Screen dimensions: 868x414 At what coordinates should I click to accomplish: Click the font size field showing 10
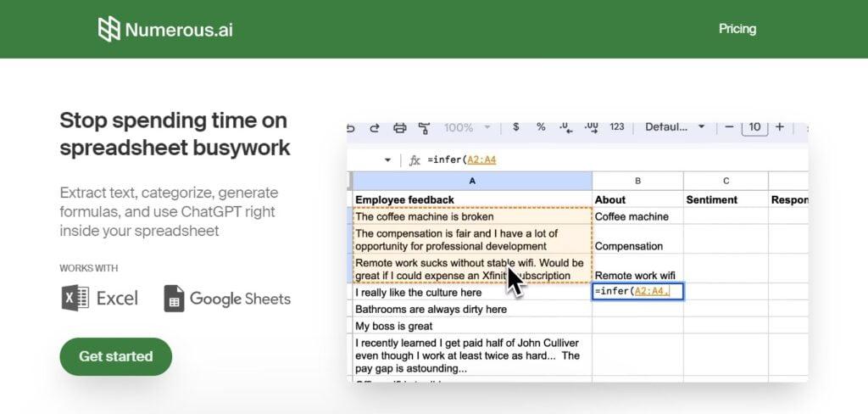coord(754,127)
